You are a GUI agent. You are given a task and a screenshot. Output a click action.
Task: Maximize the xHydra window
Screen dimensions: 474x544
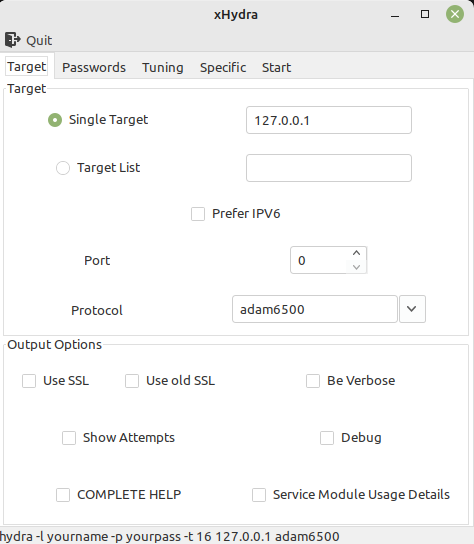coord(425,14)
